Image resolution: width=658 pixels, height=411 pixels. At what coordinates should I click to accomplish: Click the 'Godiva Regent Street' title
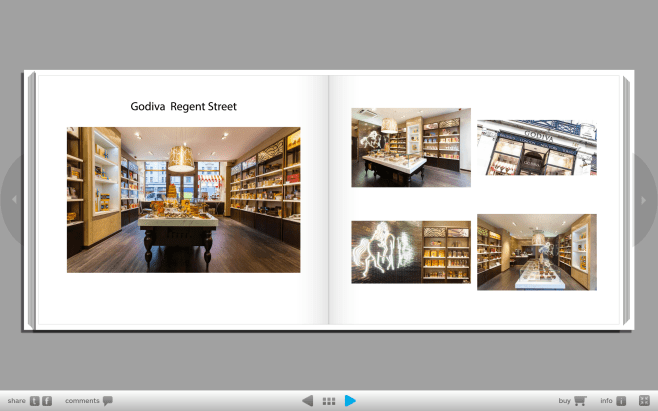(x=183, y=107)
